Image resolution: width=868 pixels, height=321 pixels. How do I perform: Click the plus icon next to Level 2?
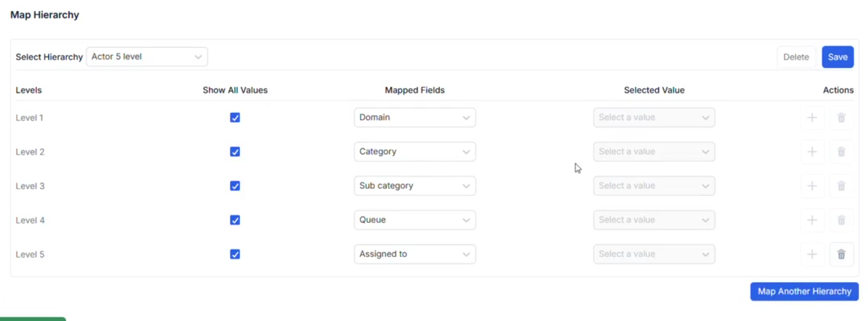812,152
